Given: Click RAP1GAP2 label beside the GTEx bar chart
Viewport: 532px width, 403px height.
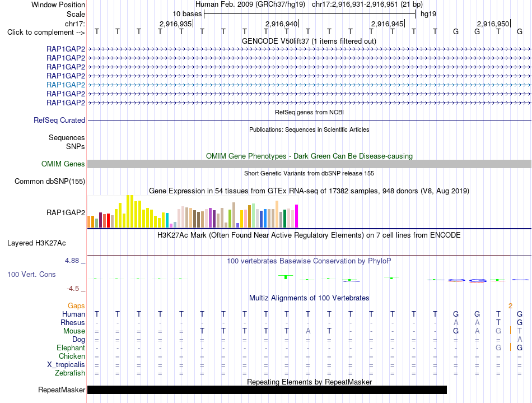Looking at the screenshot, I should (x=66, y=213).
